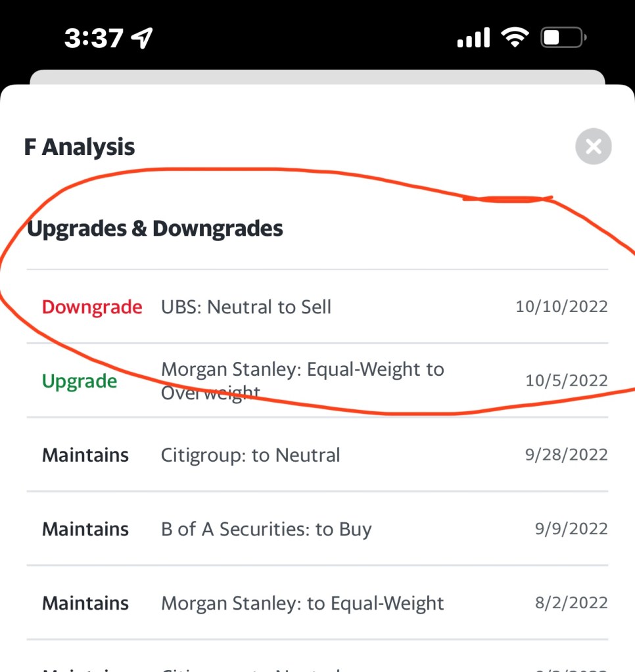Tap the 9/28/2022 date
Image resolution: width=635 pixels, height=672 pixels.
tap(567, 455)
